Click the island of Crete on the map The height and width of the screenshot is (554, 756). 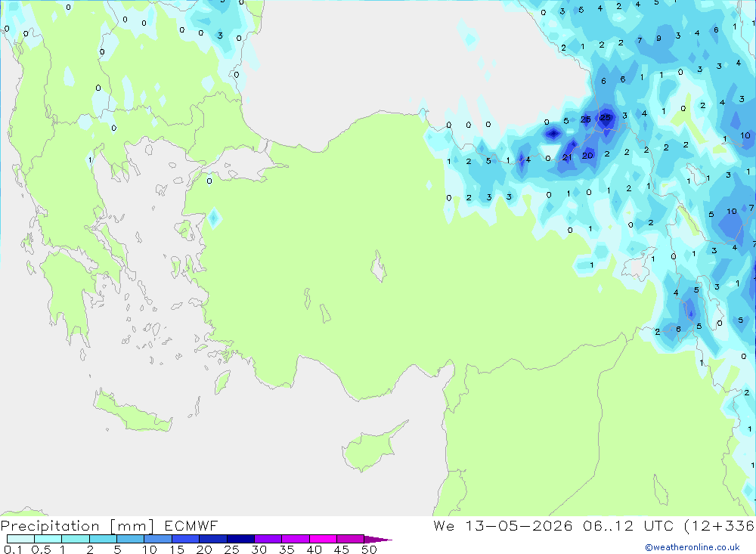tap(132, 412)
